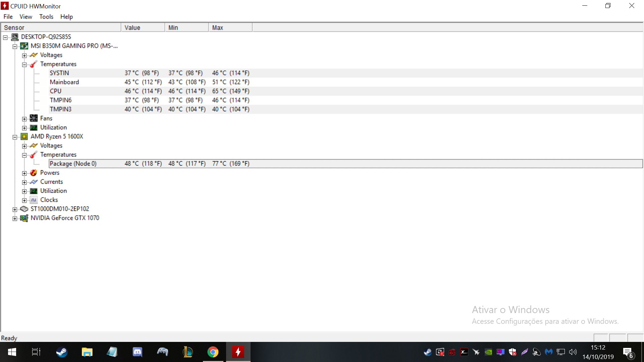Open the View menu

[26, 16]
